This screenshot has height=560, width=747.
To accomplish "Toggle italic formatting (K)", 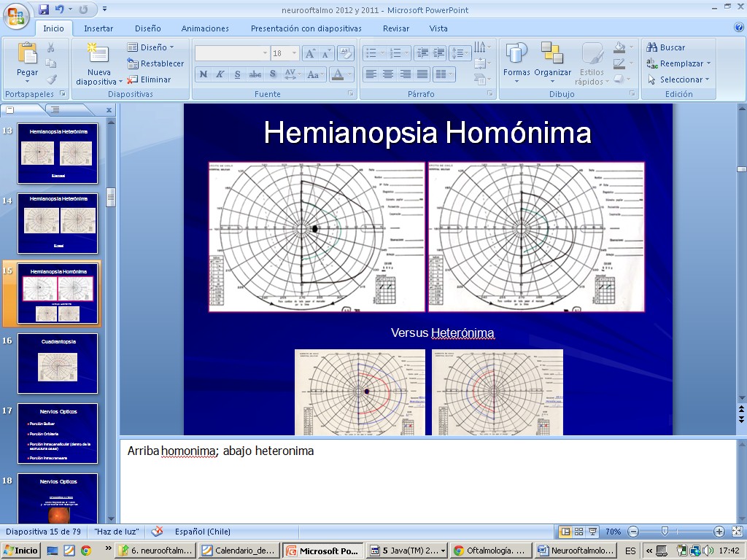I will pos(220,74).
